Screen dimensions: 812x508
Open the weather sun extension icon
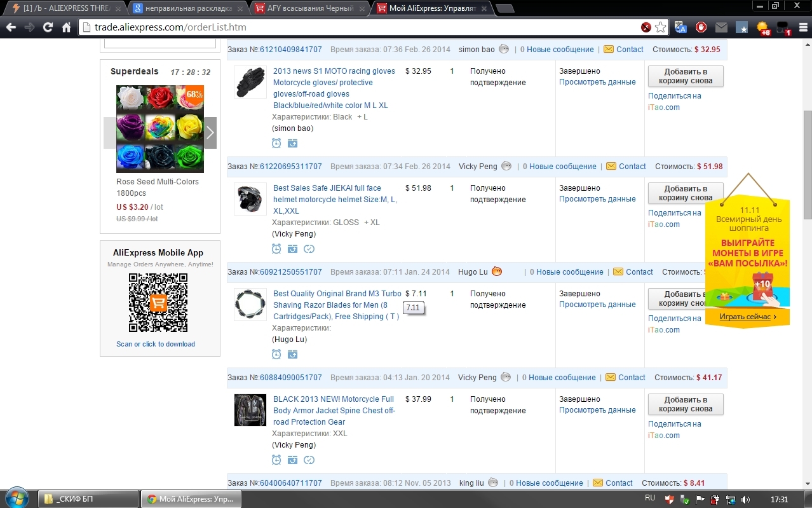[x=762, y=27]
